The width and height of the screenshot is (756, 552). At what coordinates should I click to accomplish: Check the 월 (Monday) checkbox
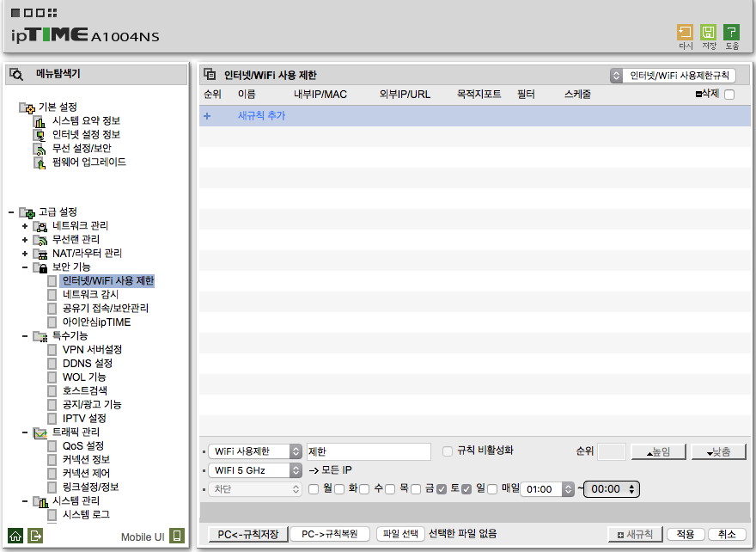314,489
